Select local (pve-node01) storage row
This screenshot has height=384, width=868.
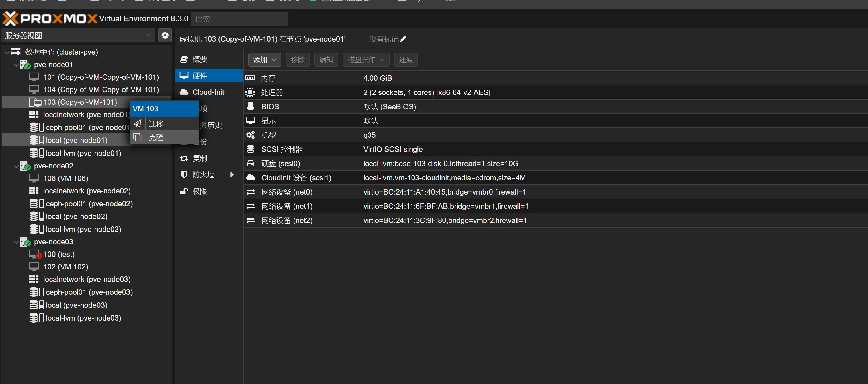click(86, 140)
